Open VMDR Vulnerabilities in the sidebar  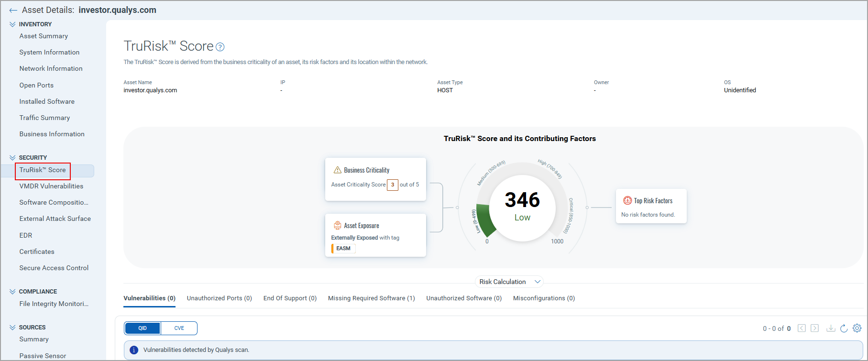point(51,186)
